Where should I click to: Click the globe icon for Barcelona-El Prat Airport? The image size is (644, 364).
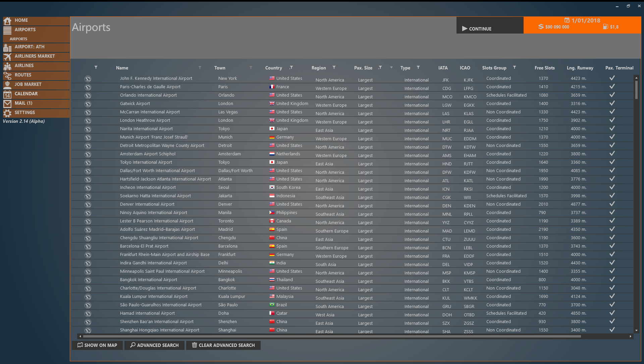[88, 247]
